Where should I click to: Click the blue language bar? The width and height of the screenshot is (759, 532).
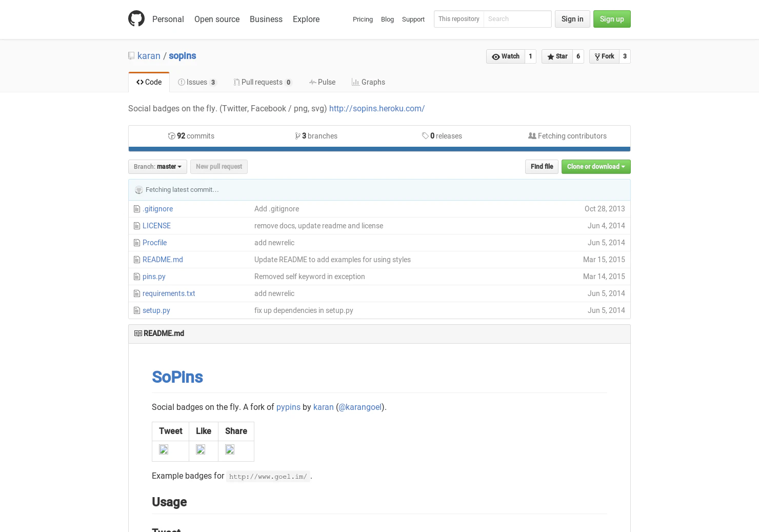(379, 149)
